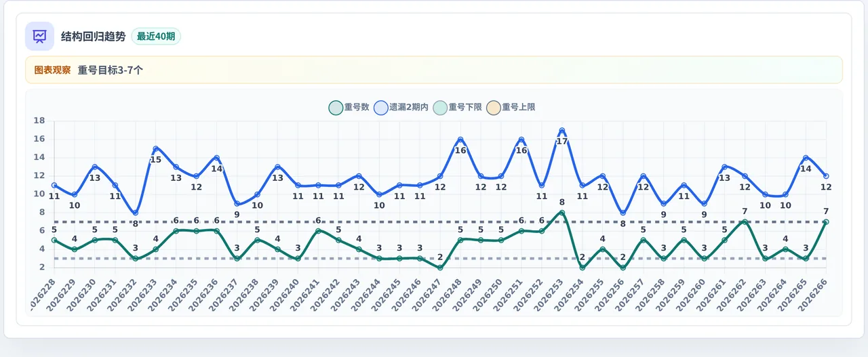Select the blue point for period 2026248

(x=460, y=140)
